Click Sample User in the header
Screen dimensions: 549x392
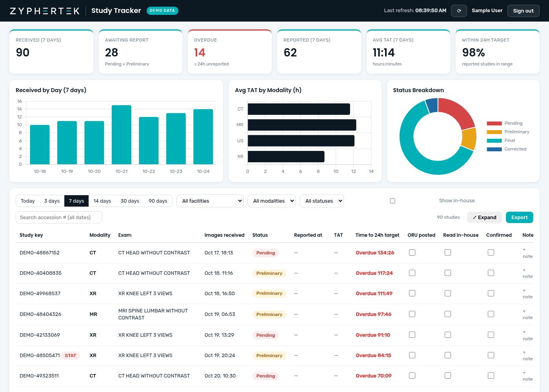pos(487,11)
